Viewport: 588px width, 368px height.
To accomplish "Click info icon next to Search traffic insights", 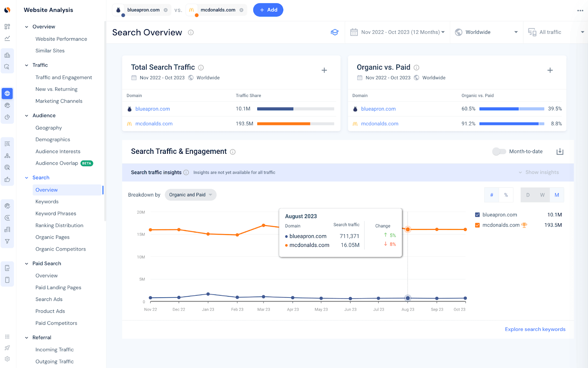I will click(x=186, y=172).
